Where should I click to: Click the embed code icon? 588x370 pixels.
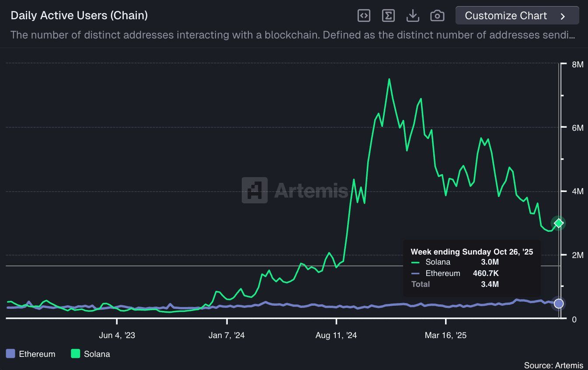364,15
